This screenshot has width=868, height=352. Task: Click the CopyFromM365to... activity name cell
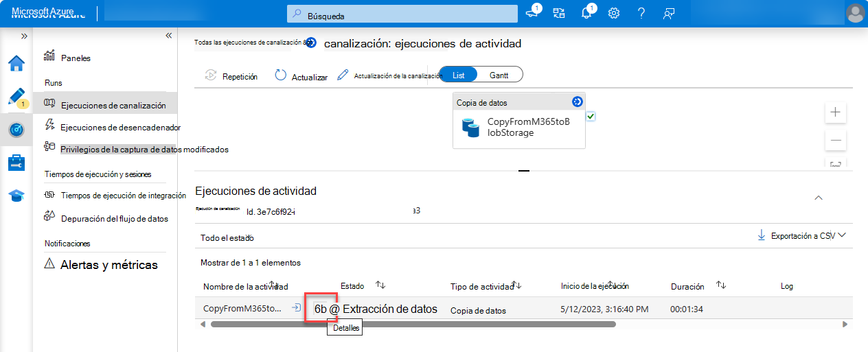pyautogui.click(x=242, y=309)
